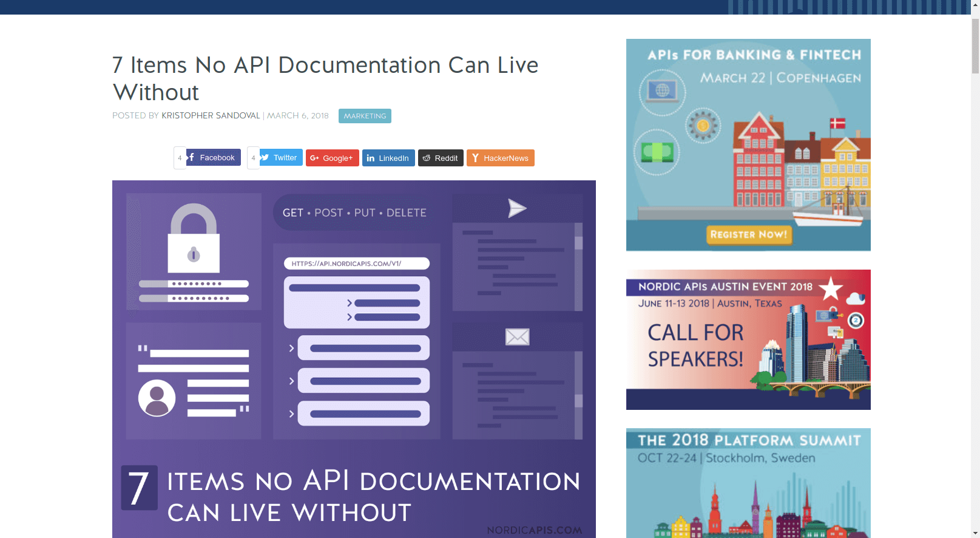
Task: Share the article via Twitter button
Action: pyautogui.click(x=281, y=157)
